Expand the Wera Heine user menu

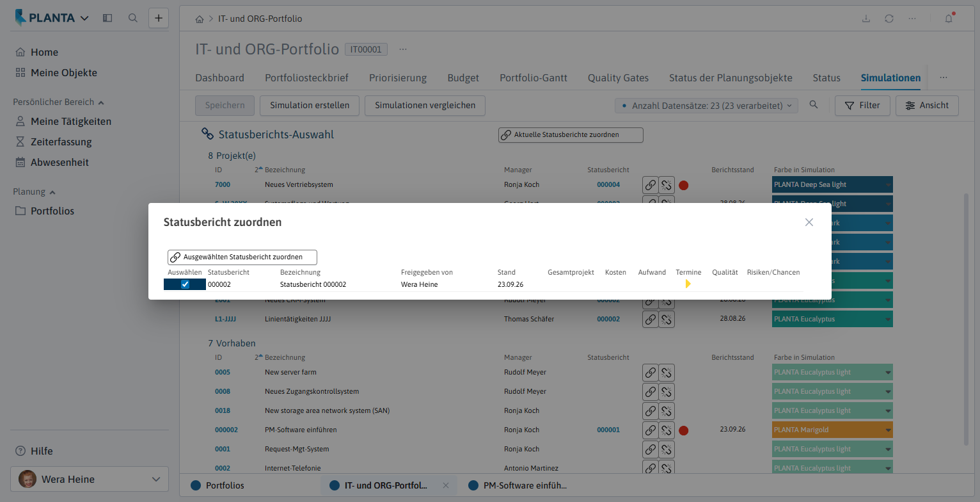pos(90,479)
